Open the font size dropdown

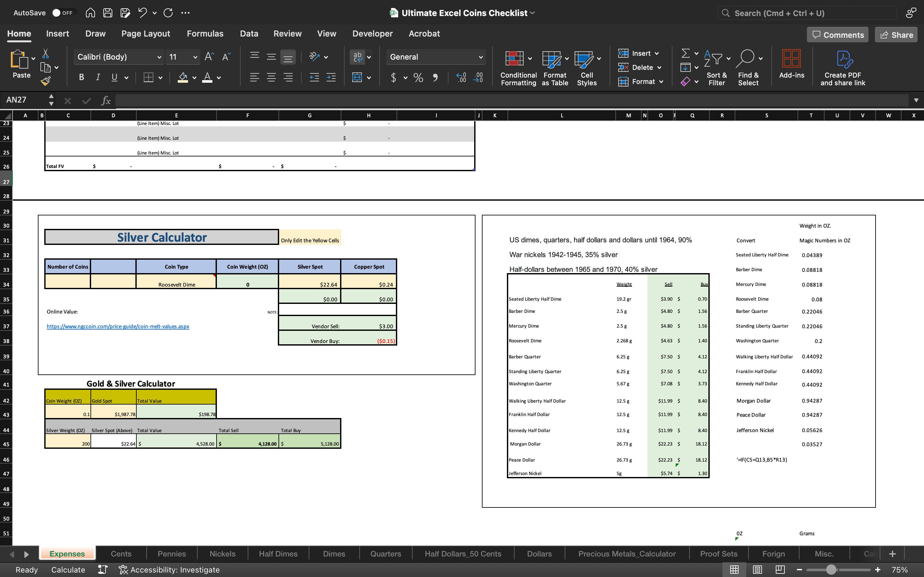(195, 57)
